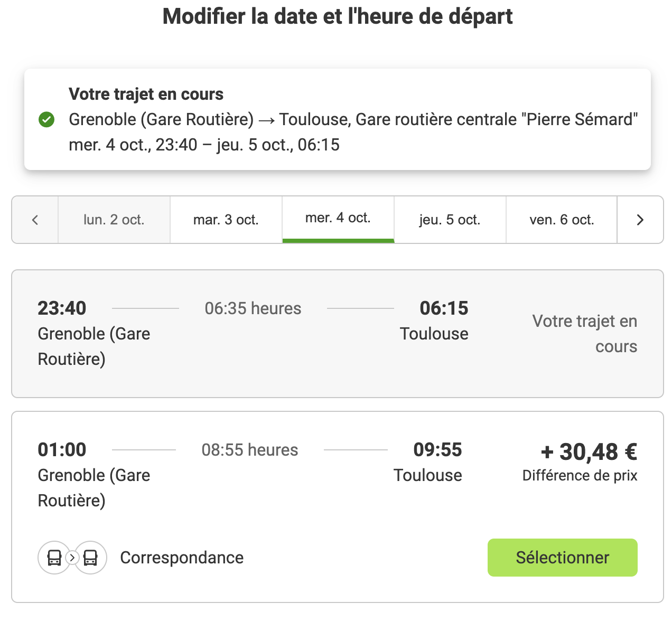Click the 08:55 heures duration
This screenshot has width=672, height=622.
250,450
